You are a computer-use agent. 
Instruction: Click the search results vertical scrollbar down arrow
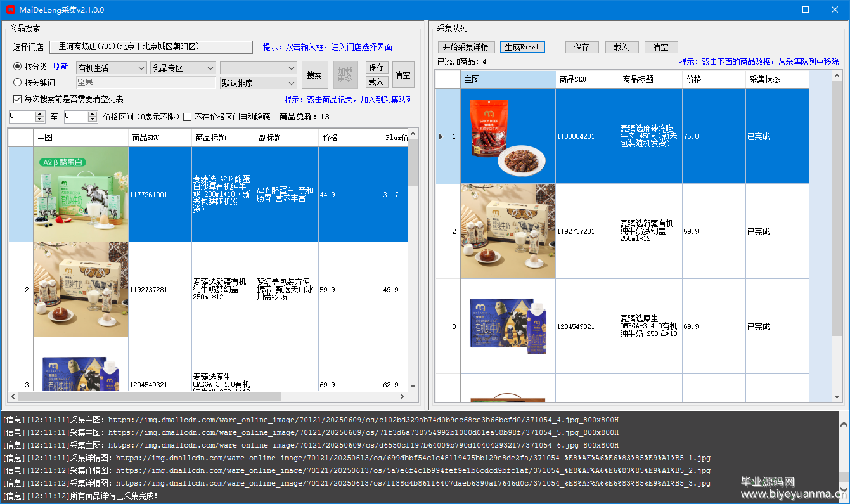coord(413,386)
